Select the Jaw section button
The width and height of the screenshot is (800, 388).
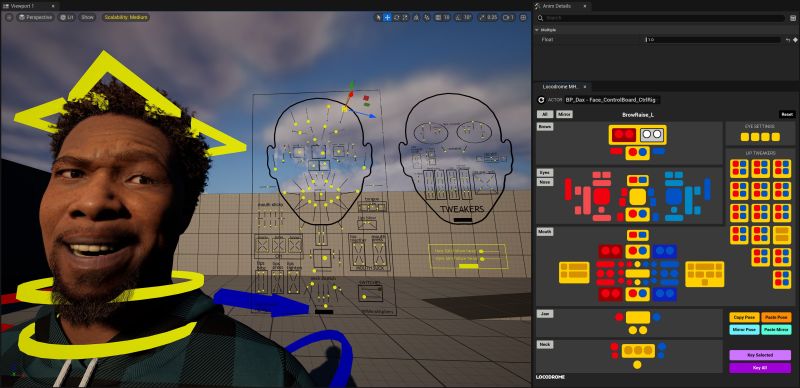pos(545,313)
